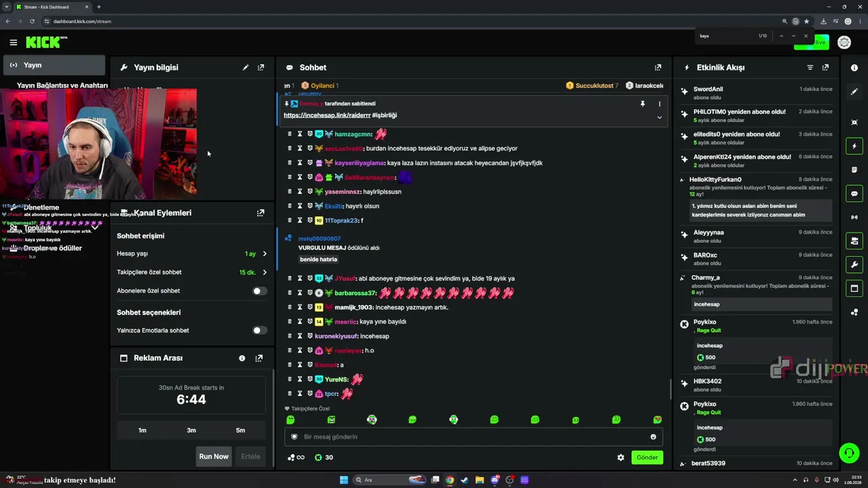Click the broadcast signal sidebar icon
This screenshot has height=488, width=868.
coord(854,218)
